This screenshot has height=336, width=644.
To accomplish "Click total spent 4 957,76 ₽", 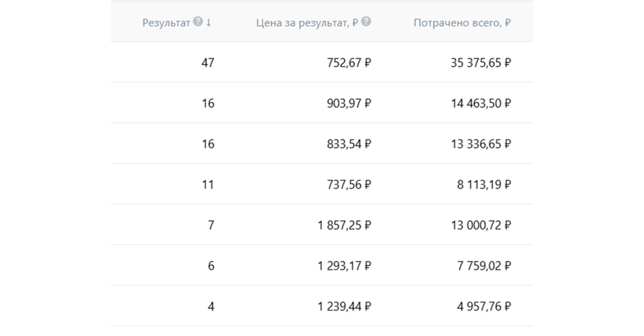I will pos(484,307).
